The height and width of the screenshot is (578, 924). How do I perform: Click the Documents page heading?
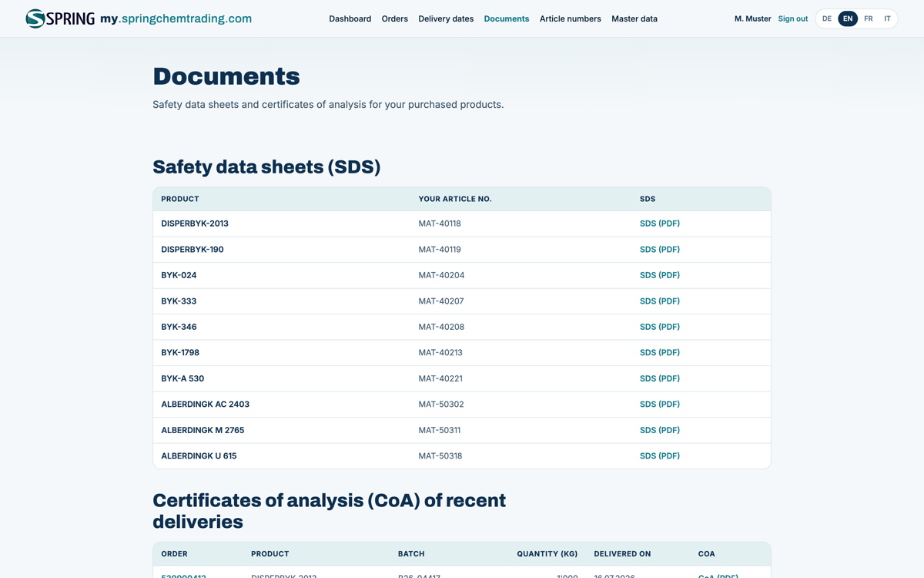(x=226, y=76)
